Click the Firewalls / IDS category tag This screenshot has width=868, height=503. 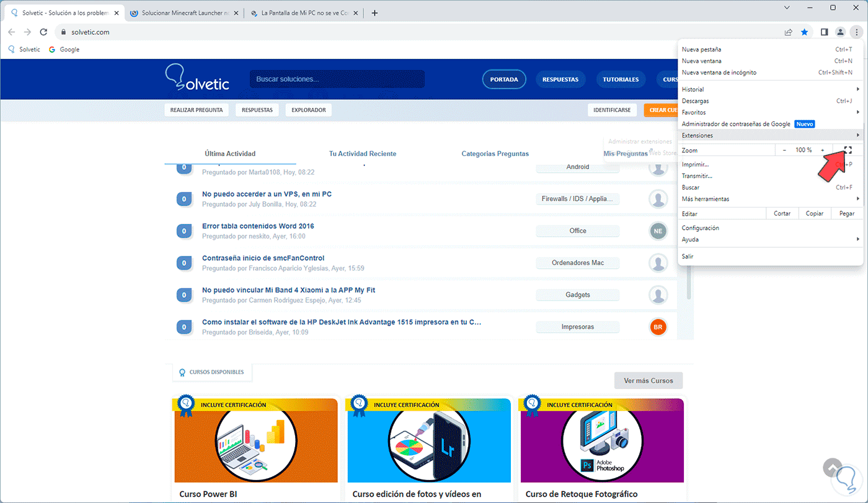(x=577, y=199)
